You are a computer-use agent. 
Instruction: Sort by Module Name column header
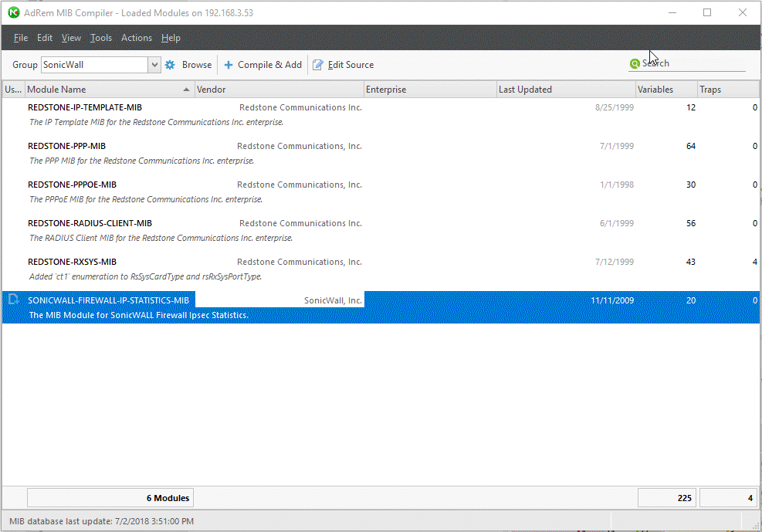tap(110, 90)
